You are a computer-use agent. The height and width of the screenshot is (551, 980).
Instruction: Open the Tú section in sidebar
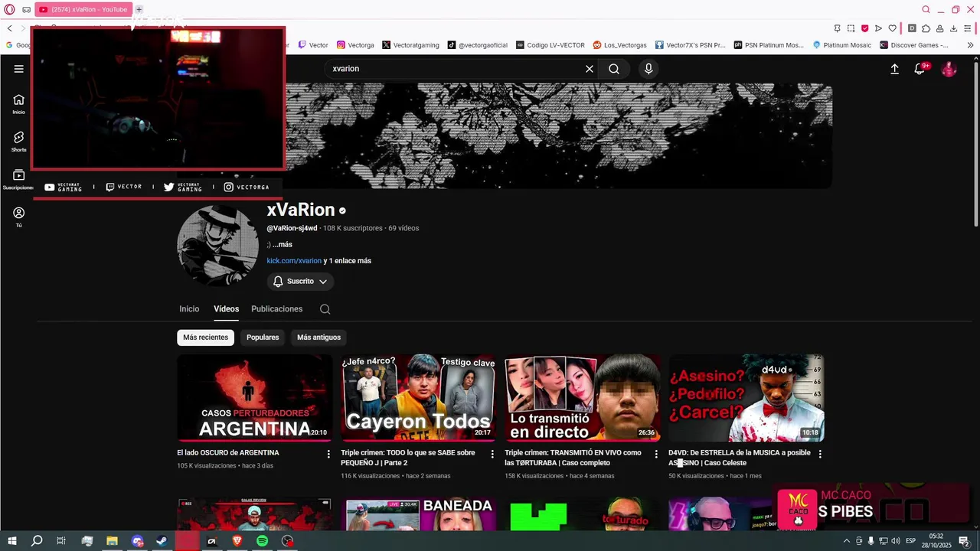tap(18, 217)
